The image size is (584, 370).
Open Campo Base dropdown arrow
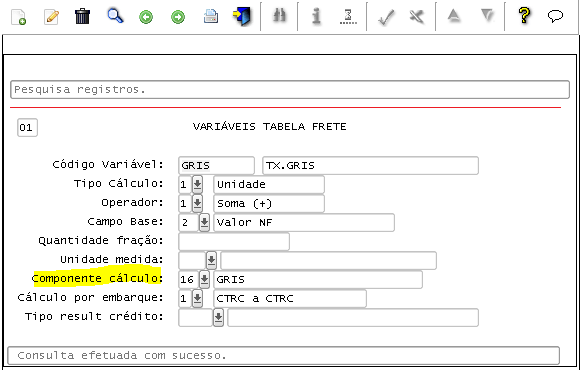point(204,222)
